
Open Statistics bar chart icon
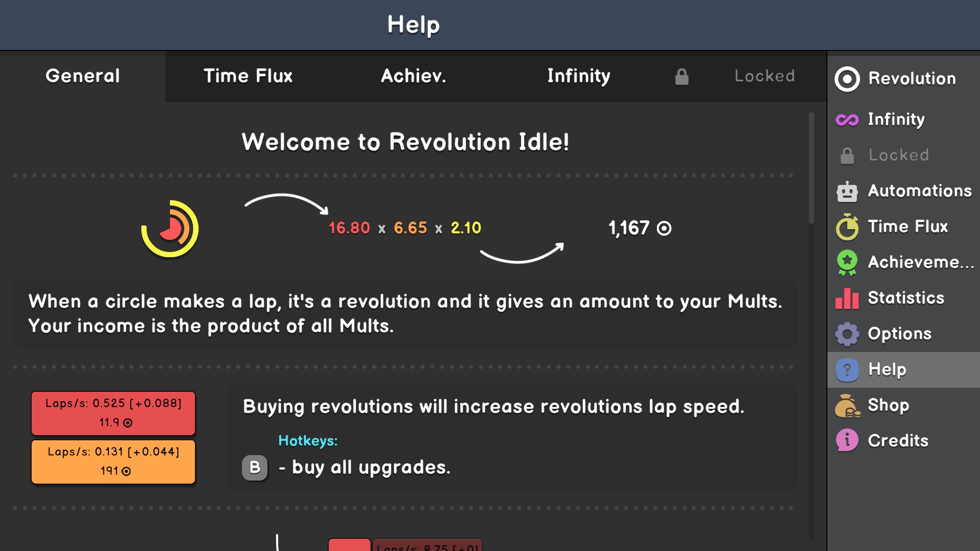pos(847,298)
